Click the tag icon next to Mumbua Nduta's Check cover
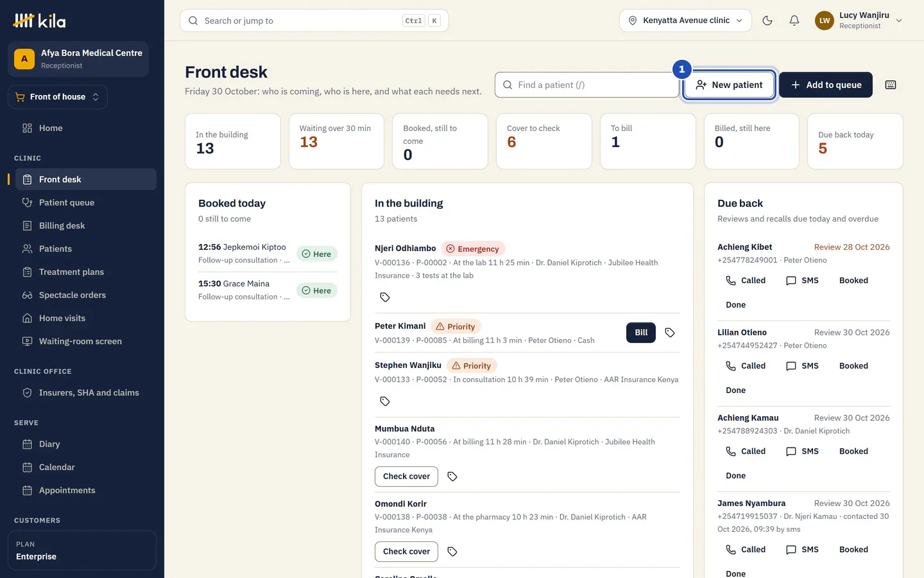 [x=452, y=477]
